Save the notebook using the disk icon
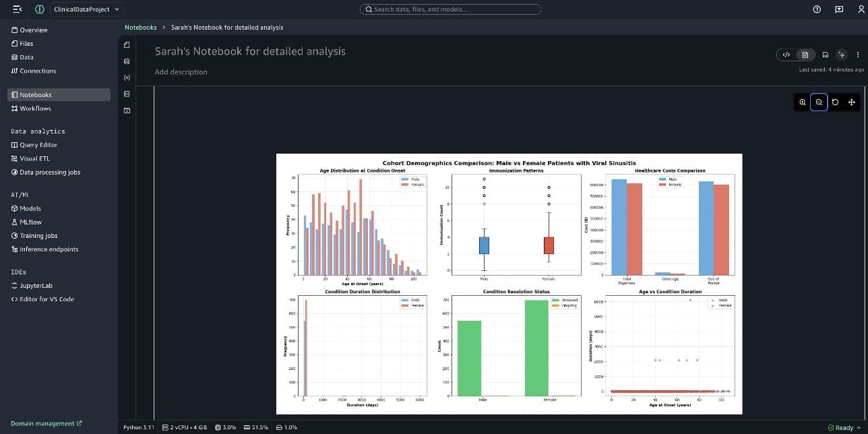Viewport: 868px width, 434px height. pos(825,55)
